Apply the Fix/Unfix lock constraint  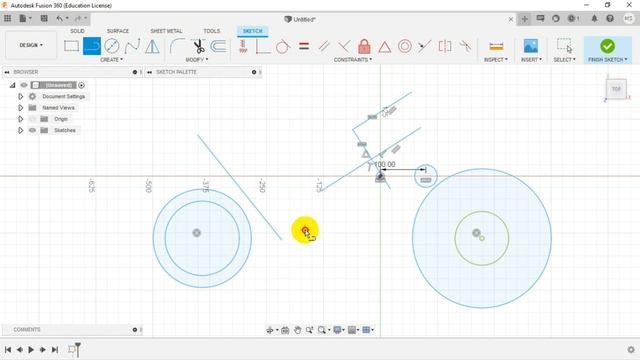[364, 46]
